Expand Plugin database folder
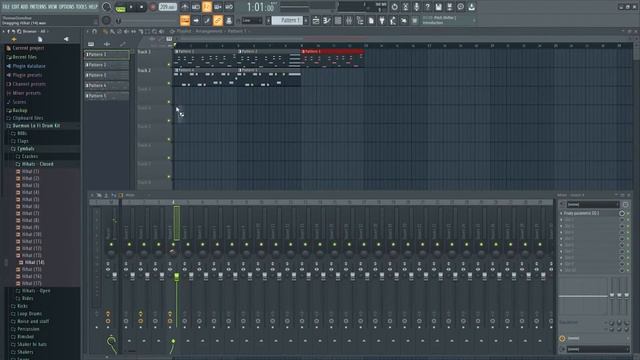 click(x=29, y=66)
